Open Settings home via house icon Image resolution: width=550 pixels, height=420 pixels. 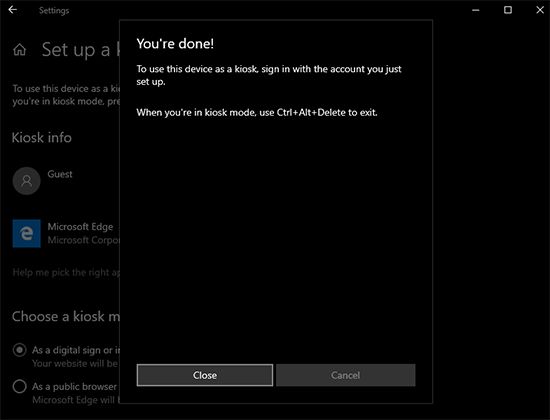20,49
